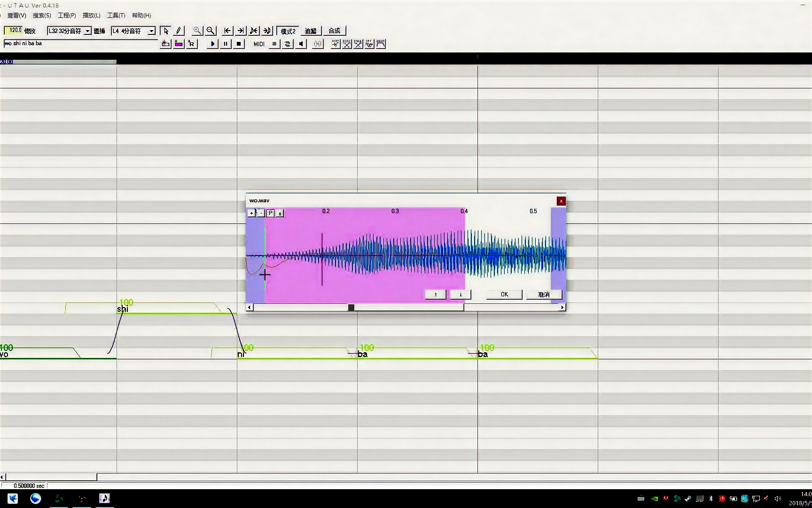Pause playback with the pause button
Viewport: 812px width, 508px height.
tap(226, 44)
